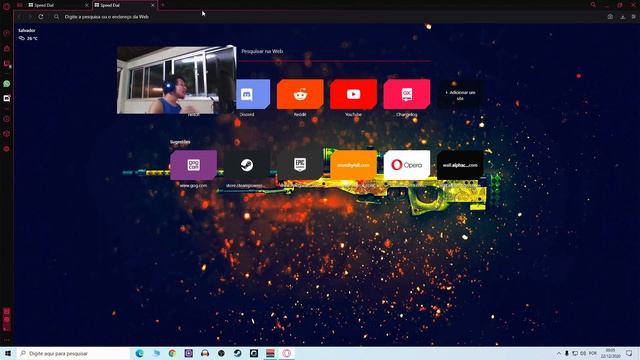Open the Changelog speed dial tile
Screen dimensions: 640x360
click(x=407, y=94)
